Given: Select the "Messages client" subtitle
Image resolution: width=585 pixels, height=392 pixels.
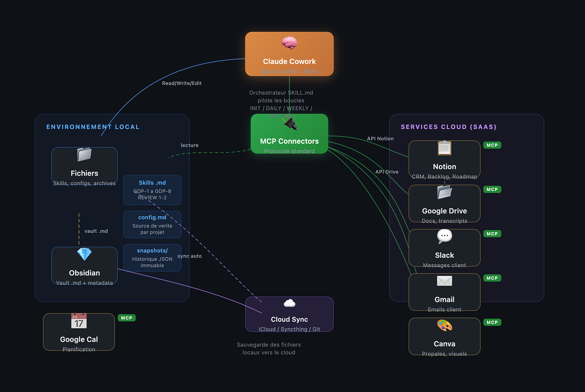Looking at the screenshot, I should (x=444, y=265).
